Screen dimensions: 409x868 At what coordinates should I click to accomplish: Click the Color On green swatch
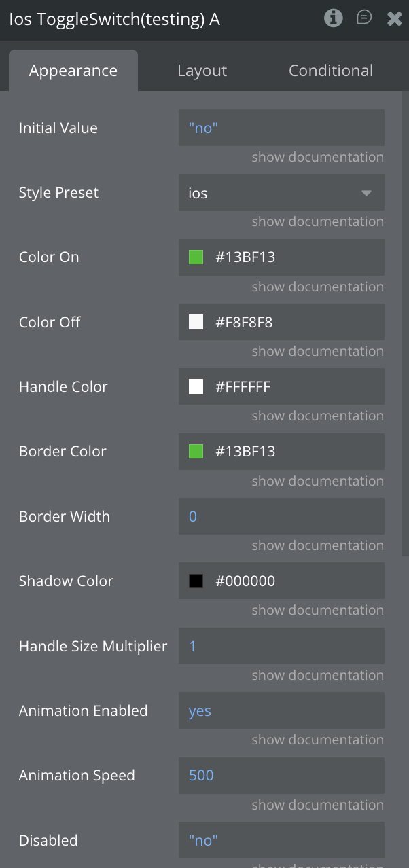tap(196, 257)
